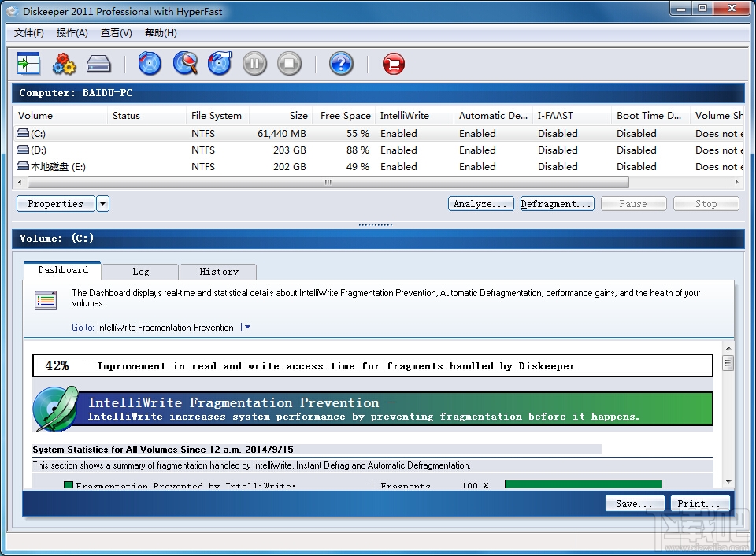Screen dimensions: 756x556
Task: Click the 49 % free space cell
Action: [358, 166]
